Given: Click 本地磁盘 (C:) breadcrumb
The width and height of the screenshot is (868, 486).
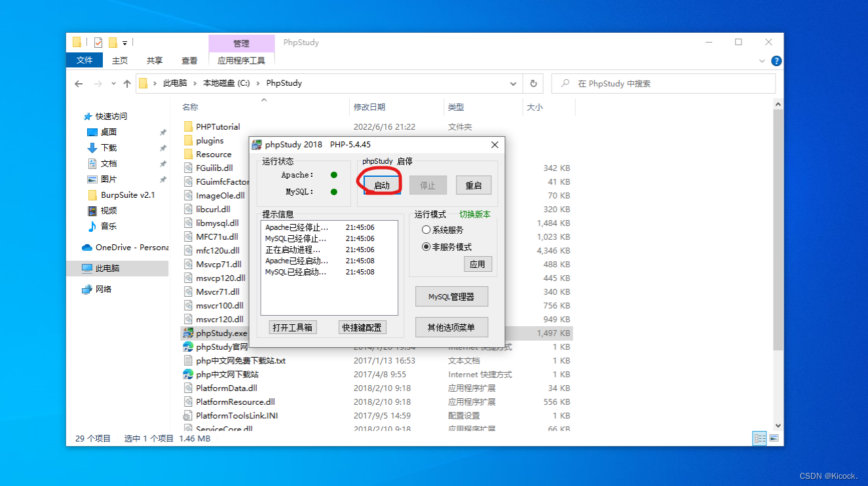Looking at the screenshot, I should tap(227, 84).
